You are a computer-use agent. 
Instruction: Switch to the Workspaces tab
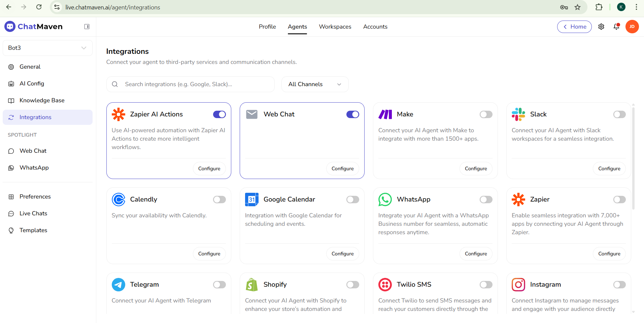click(x=335, y=27)
